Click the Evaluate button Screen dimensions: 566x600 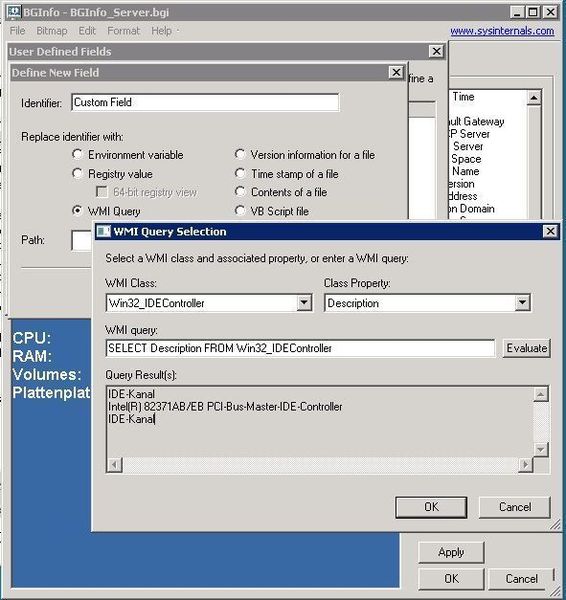[x=527, y=348]
